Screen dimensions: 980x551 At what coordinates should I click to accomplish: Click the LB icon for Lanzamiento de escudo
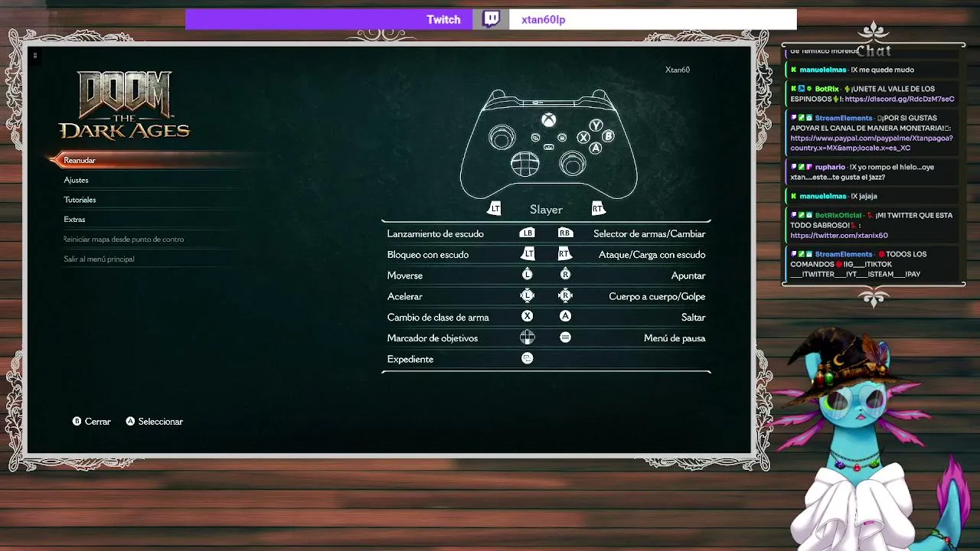[527, 233]
